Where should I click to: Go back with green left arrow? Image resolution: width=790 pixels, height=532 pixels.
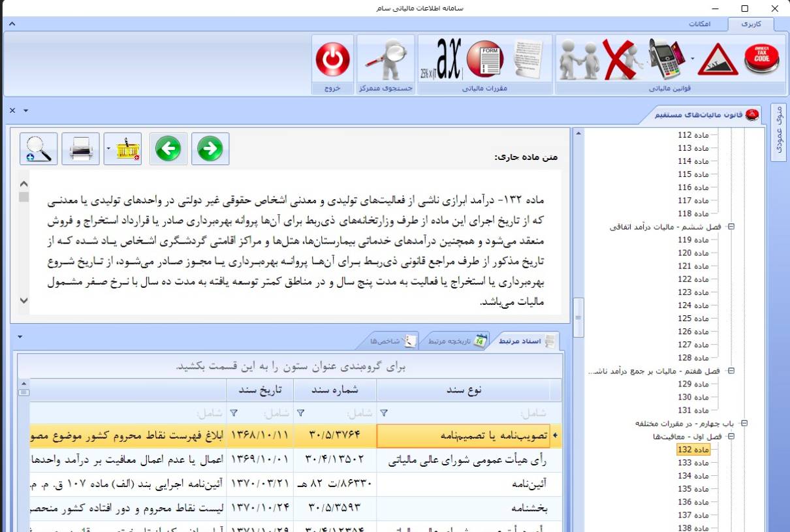pos(168,149)
